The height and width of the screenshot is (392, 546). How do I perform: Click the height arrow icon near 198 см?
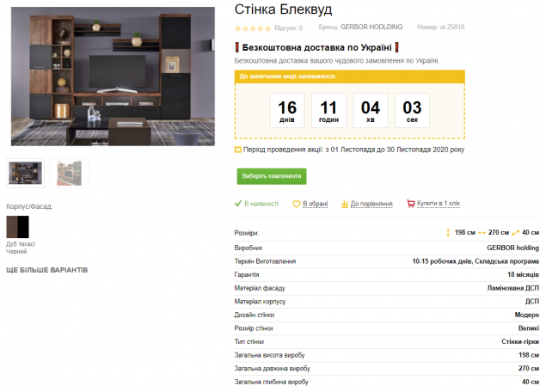coord(448,233)
